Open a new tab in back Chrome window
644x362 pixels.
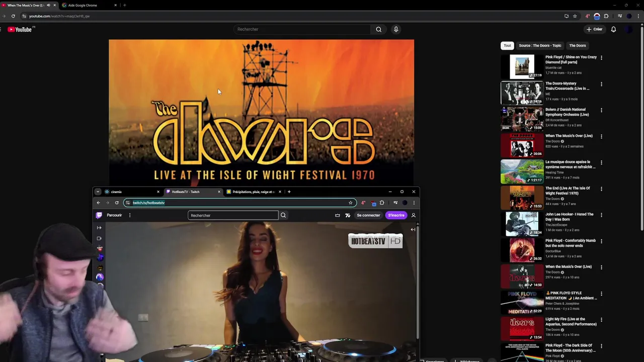tap(124, 5)
